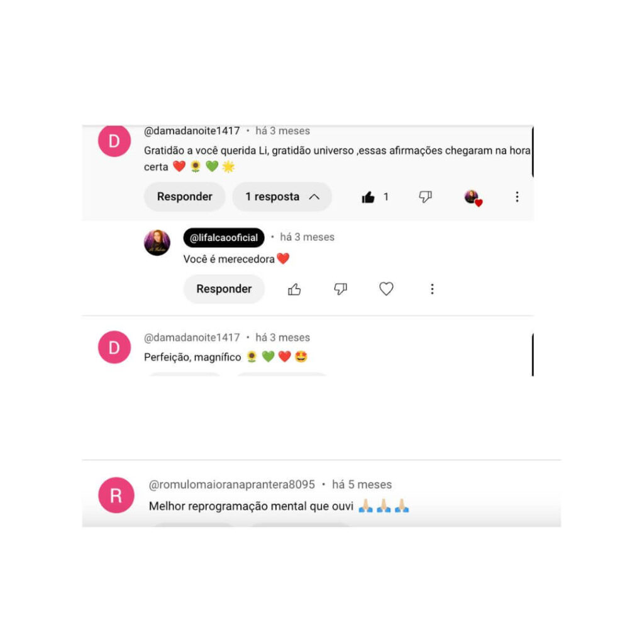644x644 pixels.
Task: Collapse the "1 resposta" thread
Action: pyautogui.click(x=282, y=197)
